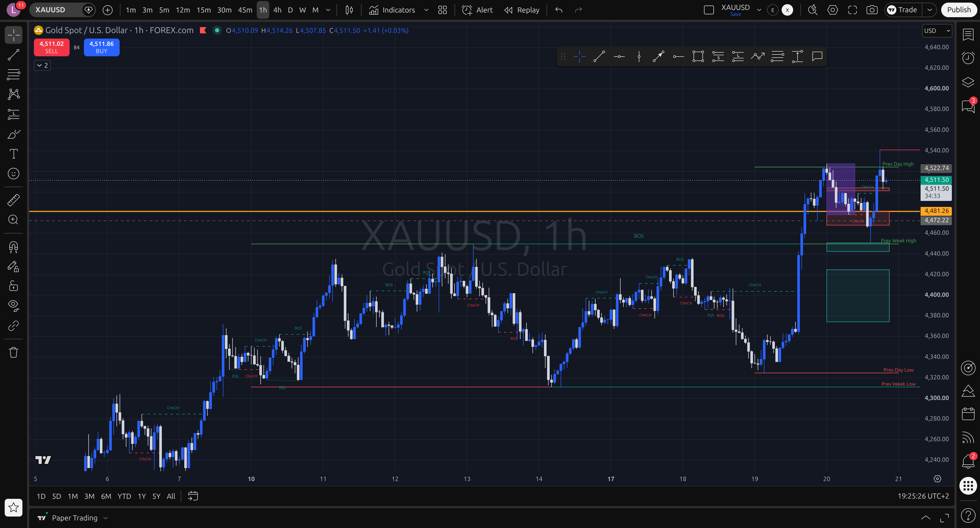Expand the Trade button dropdown arrow
Image resolution: width=980 pixels, height=528 pixels.
pyautogui.click(x=929, y=10)
